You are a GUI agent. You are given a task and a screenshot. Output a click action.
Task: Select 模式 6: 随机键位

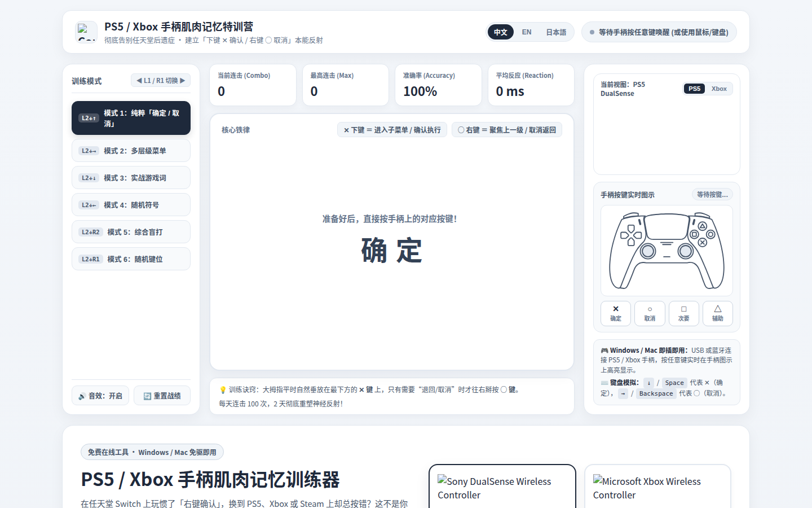click(x=131, y=259)
